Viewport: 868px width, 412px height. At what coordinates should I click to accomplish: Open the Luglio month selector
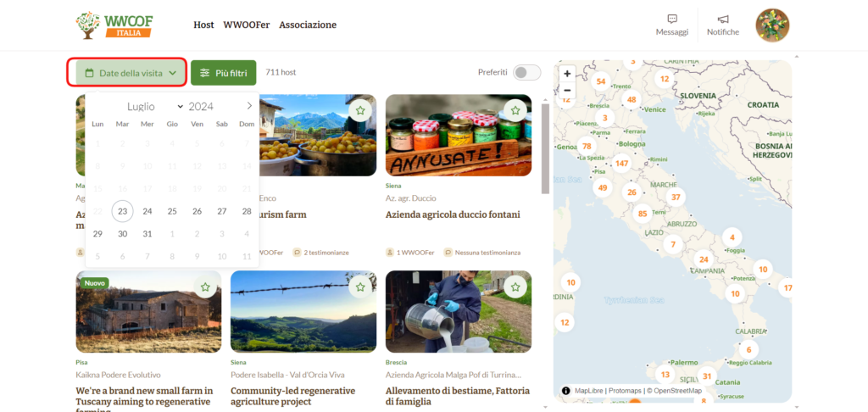154,106
